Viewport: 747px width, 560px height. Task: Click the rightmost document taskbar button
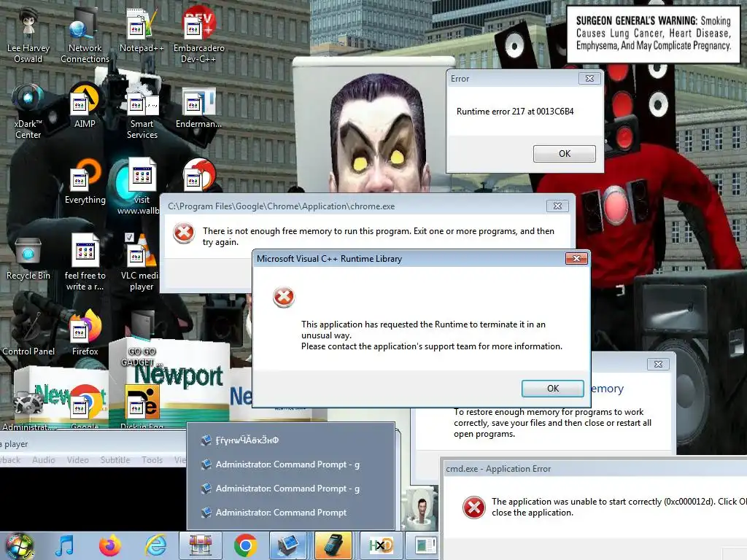[423, 545]
